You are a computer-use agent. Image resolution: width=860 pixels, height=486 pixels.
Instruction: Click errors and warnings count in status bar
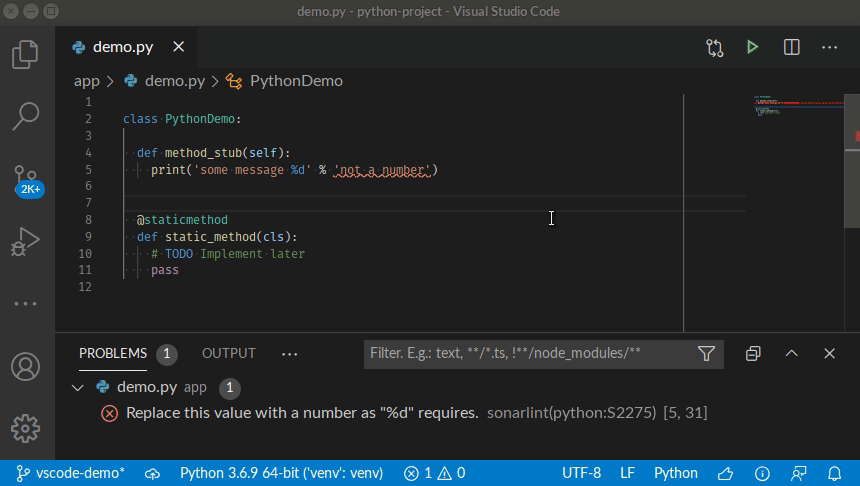(x=434, y=473)
